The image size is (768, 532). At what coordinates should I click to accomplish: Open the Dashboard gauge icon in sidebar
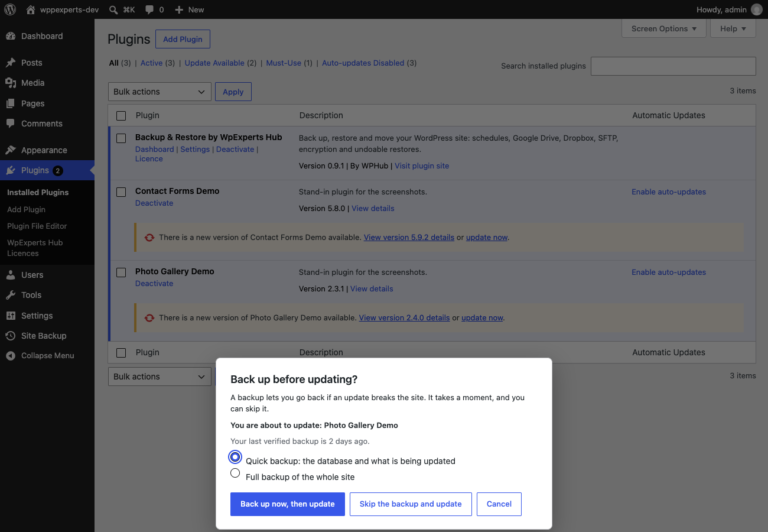pos(10,36)
